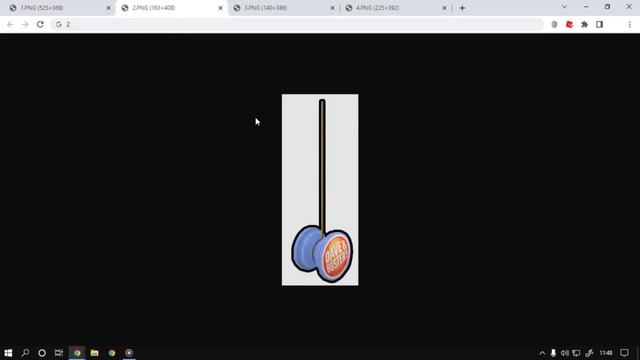Viewport: 640px width, 360px height.
Task: Open Windows taskbar search
Action: (x=25, y=353)
